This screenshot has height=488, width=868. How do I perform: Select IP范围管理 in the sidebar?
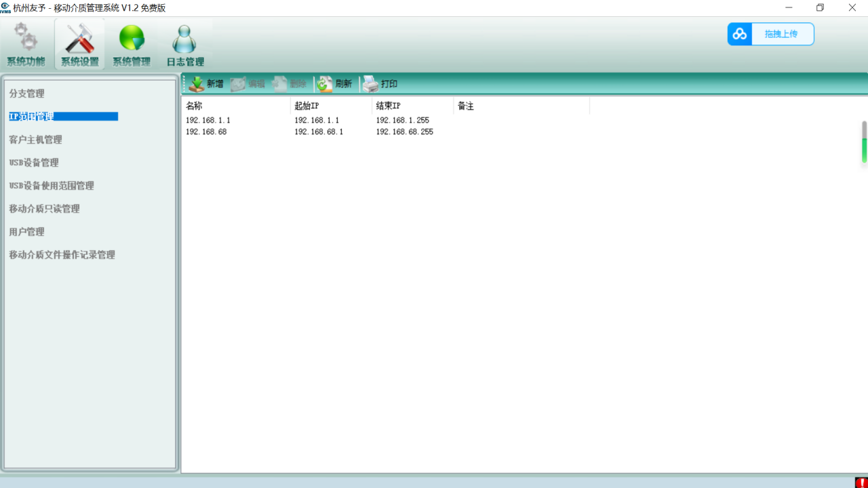tap(32, 117)
